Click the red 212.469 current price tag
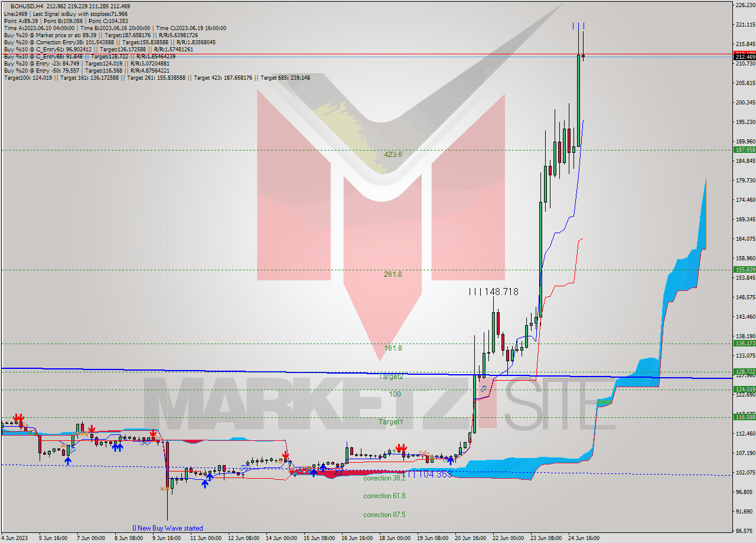756x543 pixels. (x=744, y=56)
